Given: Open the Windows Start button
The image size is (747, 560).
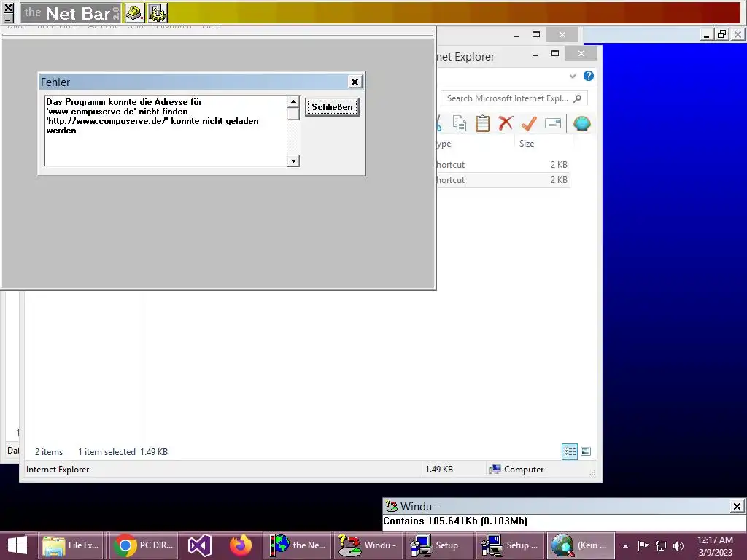Looking at the screenshot, I should coord(18,545).
